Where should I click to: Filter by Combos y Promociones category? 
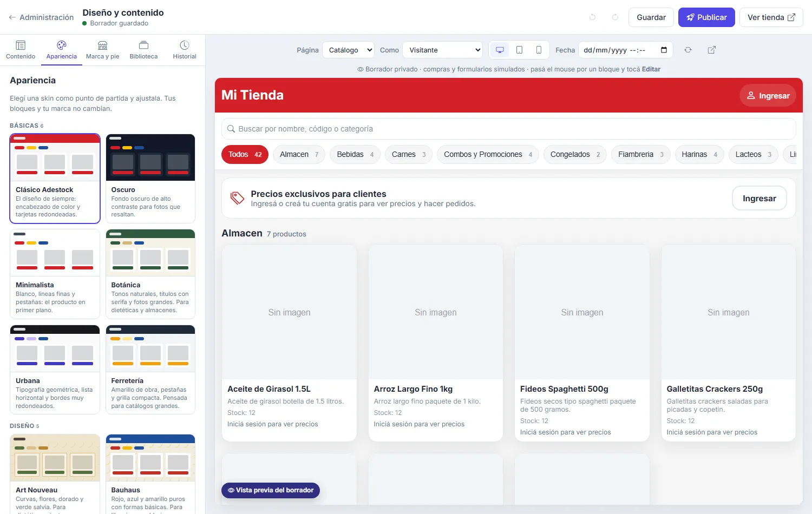[488, 154]
